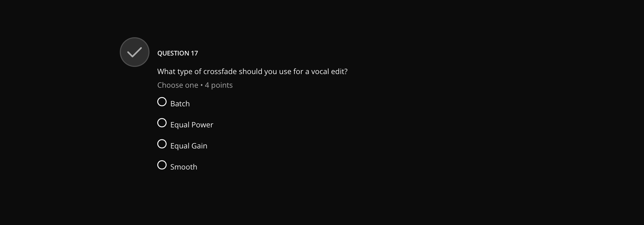Click the first answer option circle

coord(162,101)
